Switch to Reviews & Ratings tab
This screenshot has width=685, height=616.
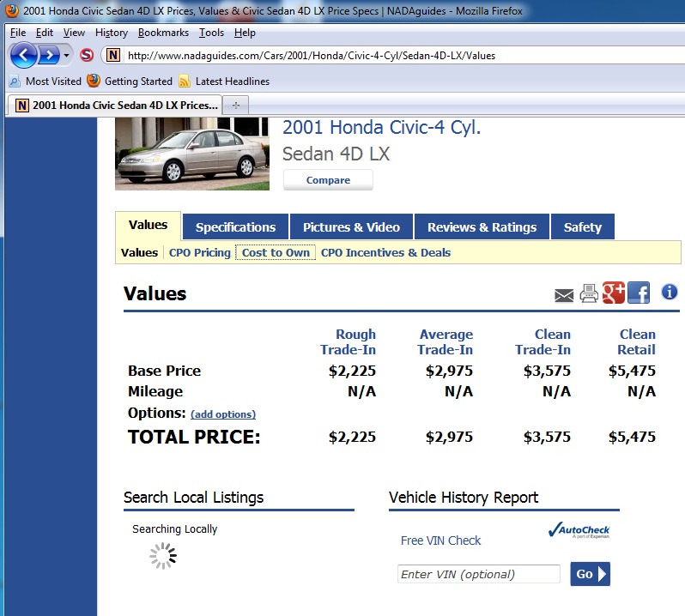[x=482, y=227]
